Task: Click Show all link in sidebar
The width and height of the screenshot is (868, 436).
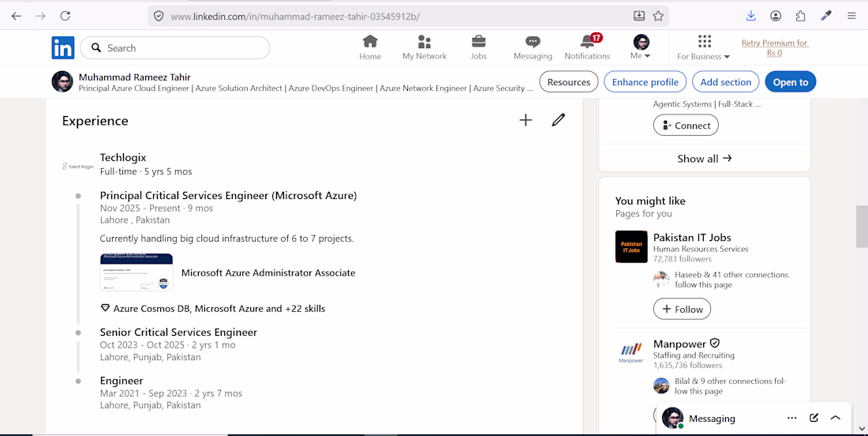Action: (704, 159)
